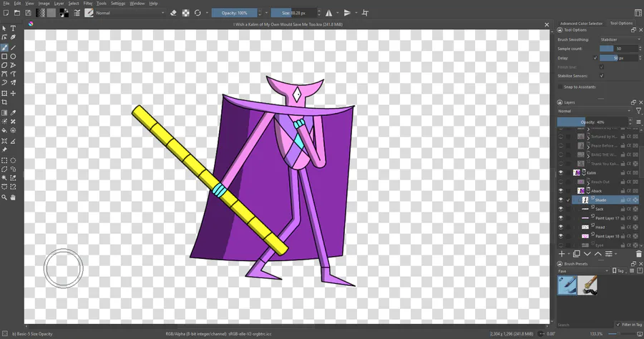This screenshot has width=644, height=339.
Task: Expand the add layer options arrow
Action: click(567, 255)
